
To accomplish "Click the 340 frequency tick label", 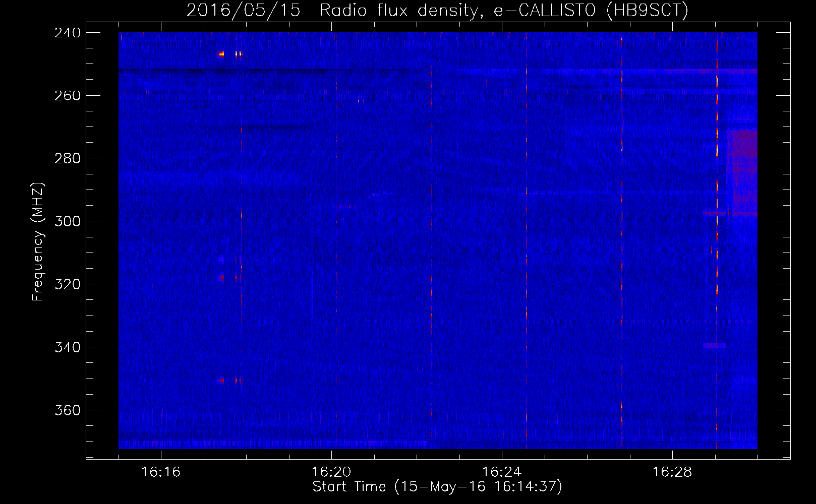I will 68,348.
